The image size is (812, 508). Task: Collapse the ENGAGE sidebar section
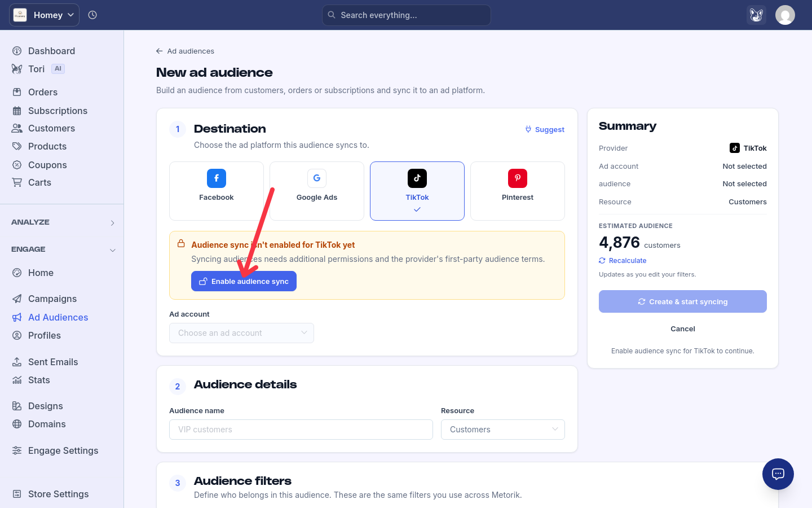coord(62,249)
